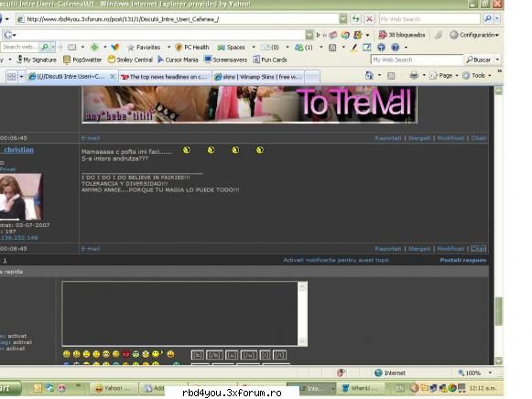Click the 38 bloqueados popup blocker icon
The image size is (532, 399).
(402, 35)
